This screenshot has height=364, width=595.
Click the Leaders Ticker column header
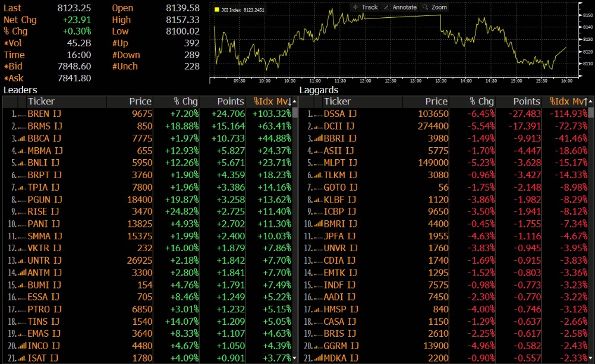click(x=41, y=102)
